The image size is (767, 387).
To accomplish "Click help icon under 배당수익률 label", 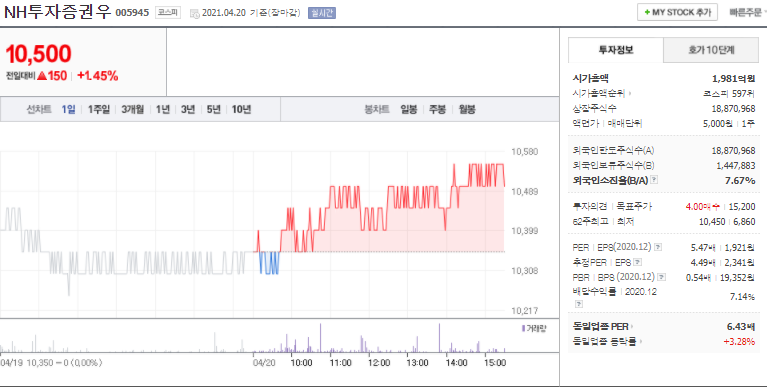I will 579,304.
